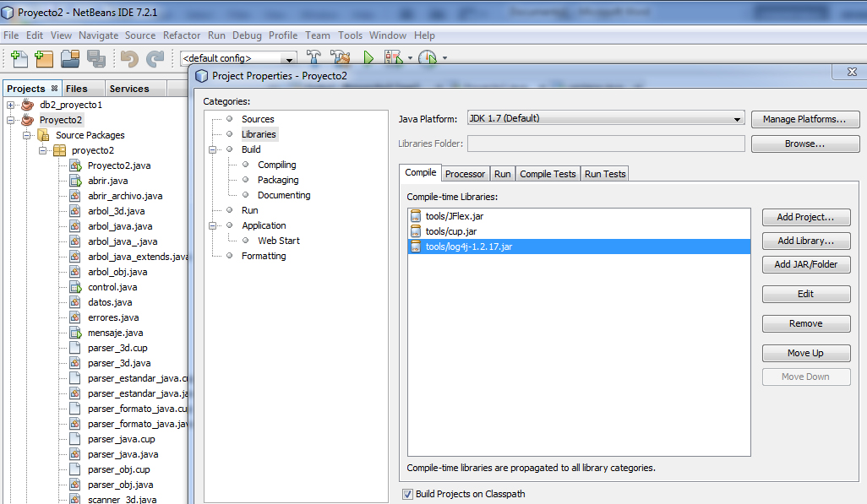The image size is (867, 504).
Task: Open the Java Platform dropdown
Action: (737, 119)
